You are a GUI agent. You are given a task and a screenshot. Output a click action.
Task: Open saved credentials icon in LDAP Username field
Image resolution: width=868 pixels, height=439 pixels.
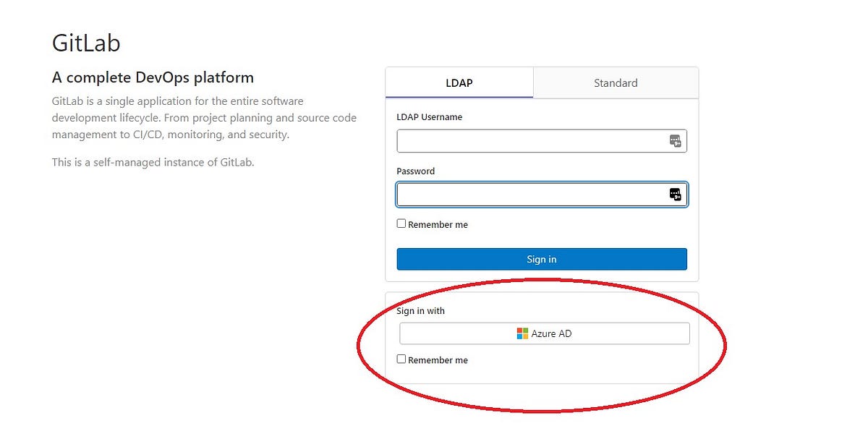[675, 140]
